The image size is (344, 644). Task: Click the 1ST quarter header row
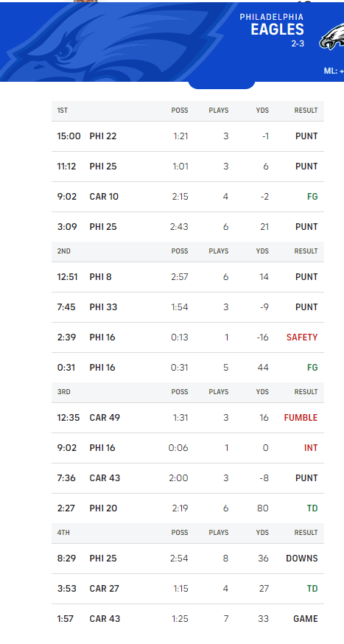pyautogui.click(x=188, y=111)
